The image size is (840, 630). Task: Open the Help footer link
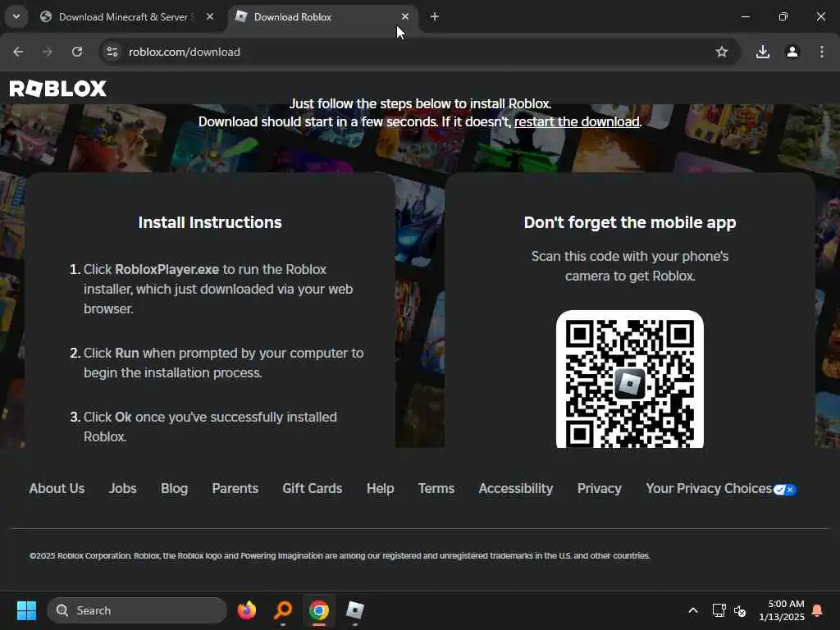[381, 489]
